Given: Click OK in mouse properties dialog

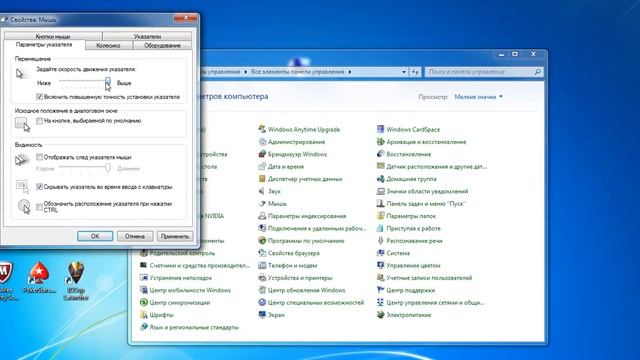Looking at the screenshot, I should click(x=95, y=236).
